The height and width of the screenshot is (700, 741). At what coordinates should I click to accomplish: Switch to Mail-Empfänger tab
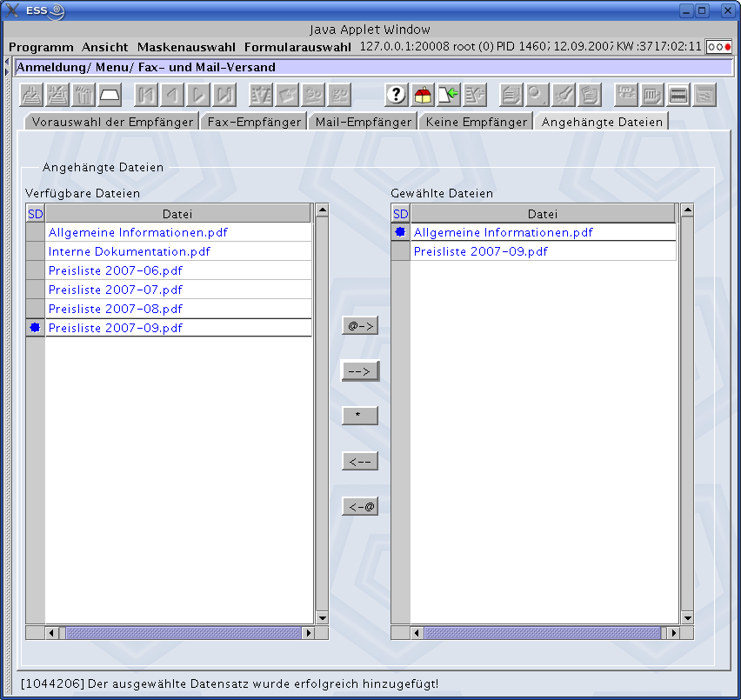coord(364,122)
